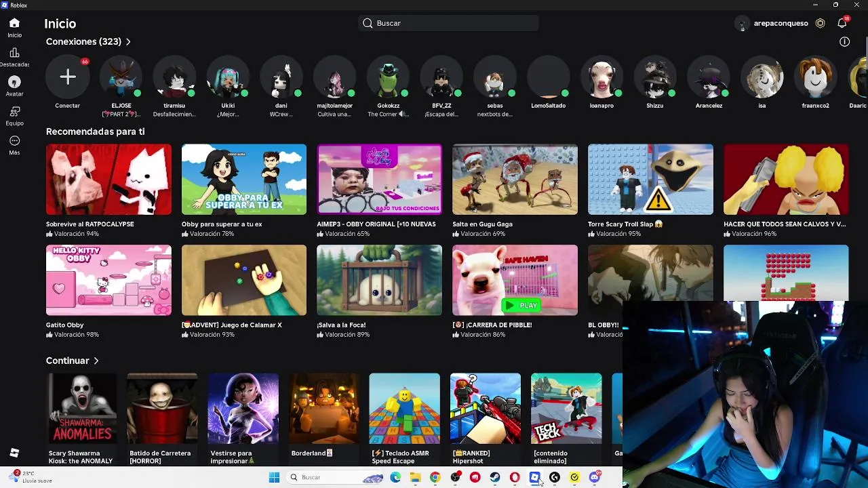This screenshot has height=488, width=868.
Task: Open Torre Scary Troll Slap game
Action: pos(650,180)
